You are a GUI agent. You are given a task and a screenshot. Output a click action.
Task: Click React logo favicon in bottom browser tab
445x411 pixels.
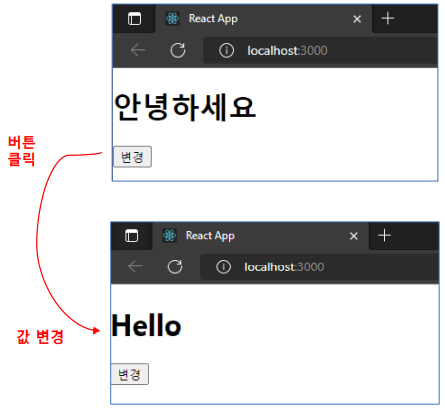click(170, 236)
